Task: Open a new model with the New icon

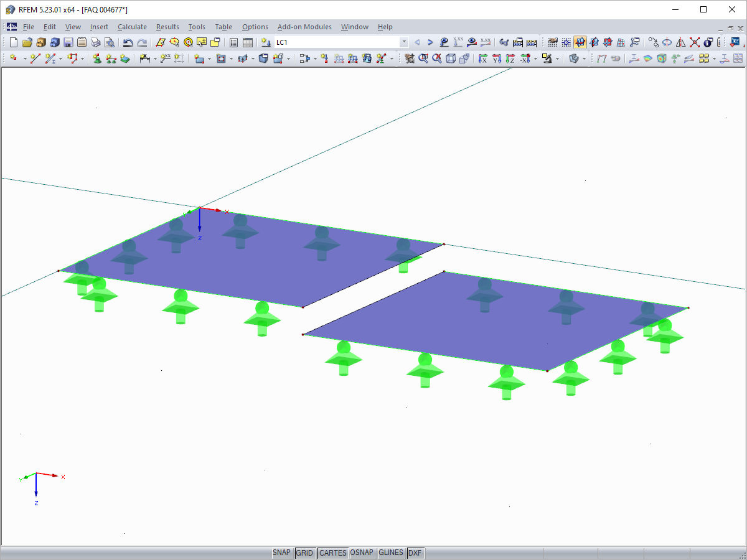Action: [13, 42]
